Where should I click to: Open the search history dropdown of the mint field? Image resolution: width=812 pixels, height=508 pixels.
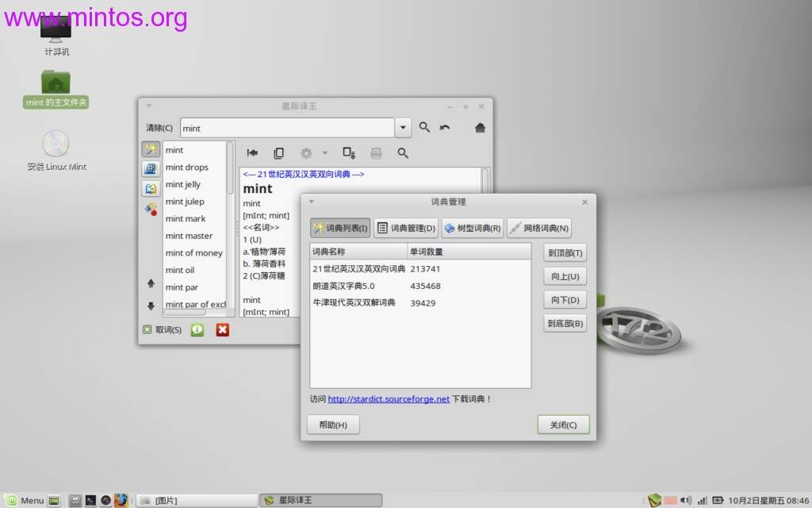pyautogui.click(x=403, y=128)
